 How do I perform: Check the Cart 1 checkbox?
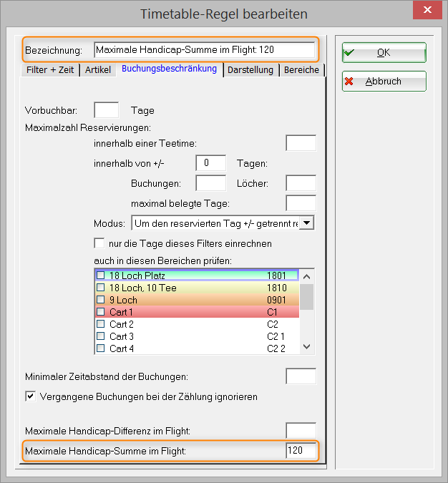tap(101, 312)
